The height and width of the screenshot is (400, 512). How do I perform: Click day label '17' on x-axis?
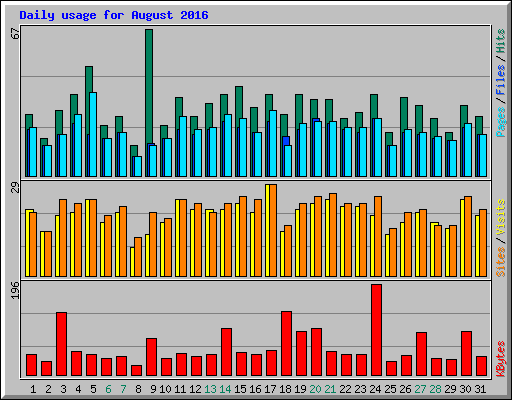point(270,389)
